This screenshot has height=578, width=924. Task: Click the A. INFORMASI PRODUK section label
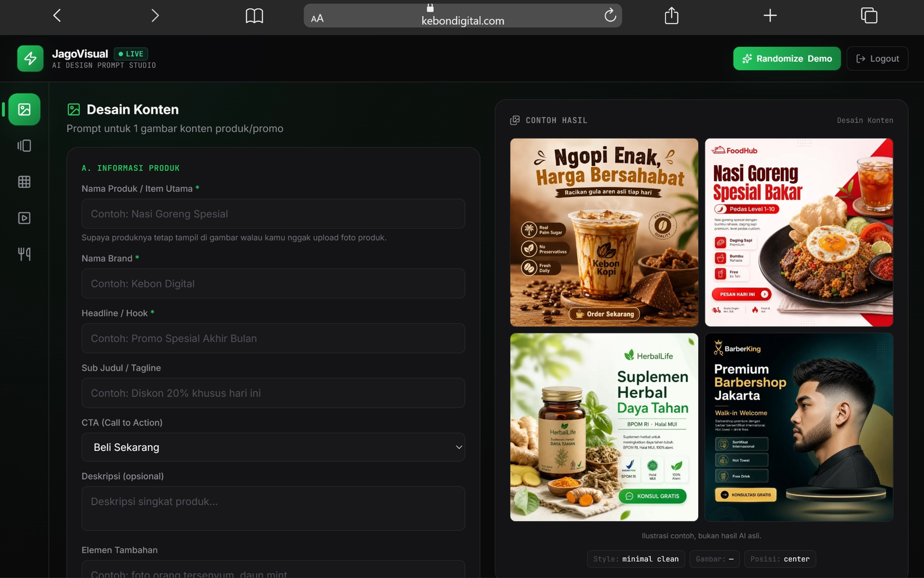pyautogui.click(x=131, y=168)
